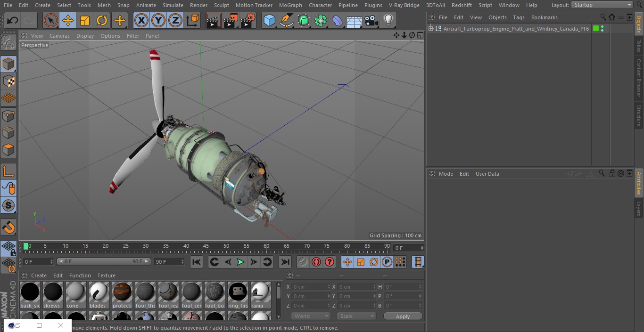Enable Points mode
The width and height of the screenshot is (644, 332).
tap(8, 115)
